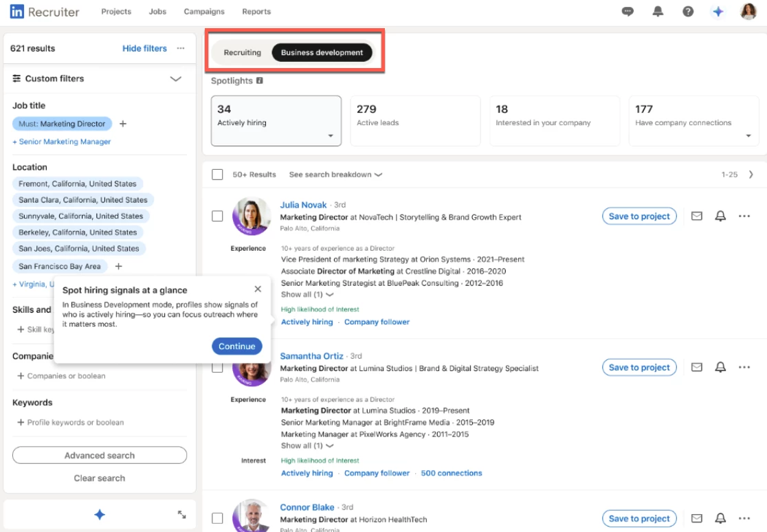Click the Companies or boolean field

62,376
